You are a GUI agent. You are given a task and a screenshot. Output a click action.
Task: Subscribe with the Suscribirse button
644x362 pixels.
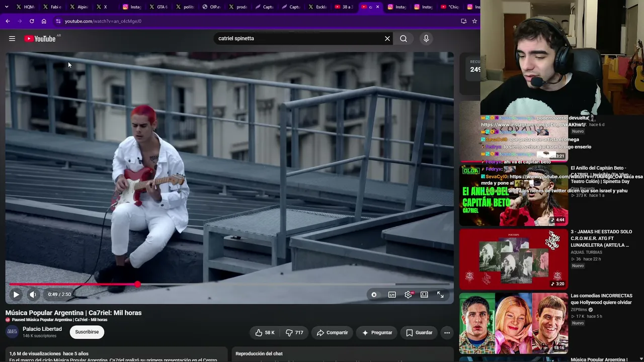(x=87, y=332)
